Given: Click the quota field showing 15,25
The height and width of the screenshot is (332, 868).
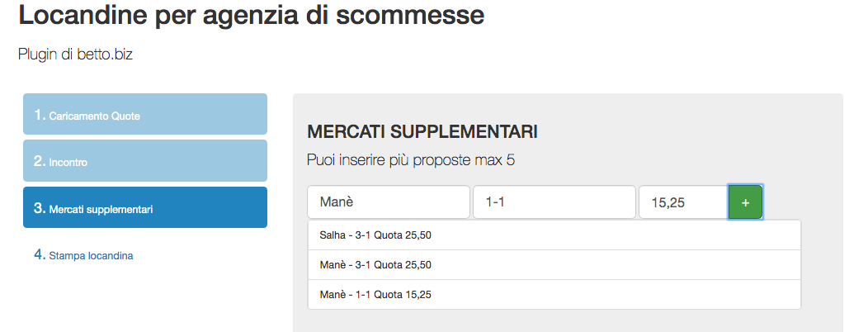Looking at the screenshot, I should 682,202.
